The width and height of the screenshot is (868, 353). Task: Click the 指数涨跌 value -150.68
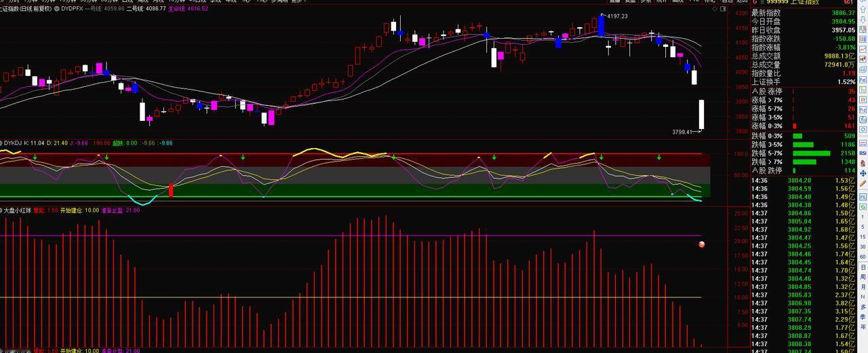point(843,39)
